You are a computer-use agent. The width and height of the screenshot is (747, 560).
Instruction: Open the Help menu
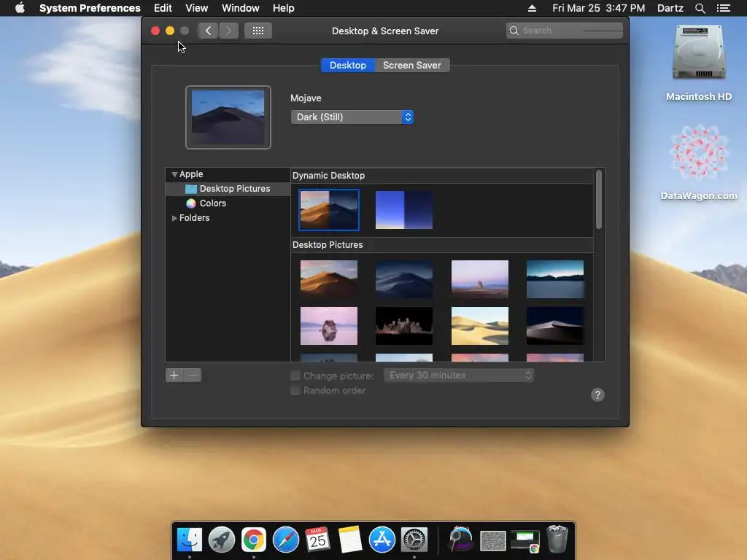click(284, 8)
